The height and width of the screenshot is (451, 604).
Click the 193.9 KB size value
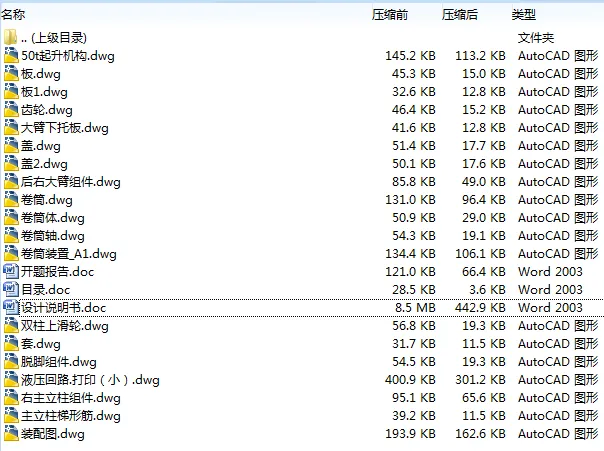410,434
